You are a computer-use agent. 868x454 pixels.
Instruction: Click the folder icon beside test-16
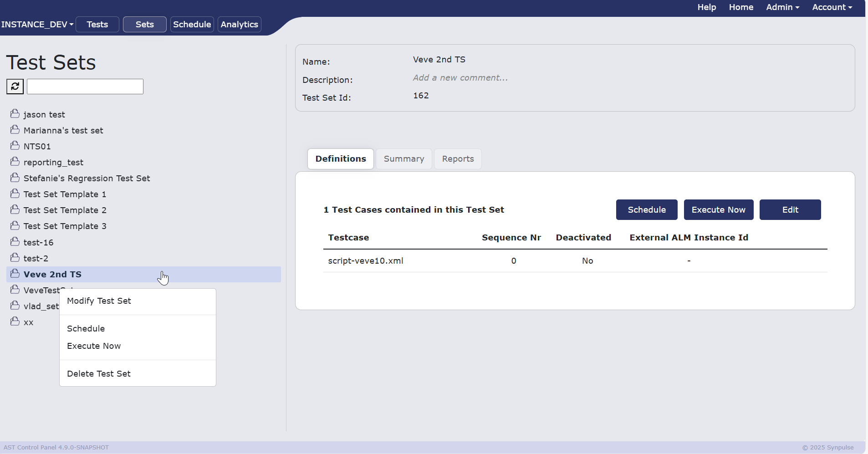pos(15,241)
